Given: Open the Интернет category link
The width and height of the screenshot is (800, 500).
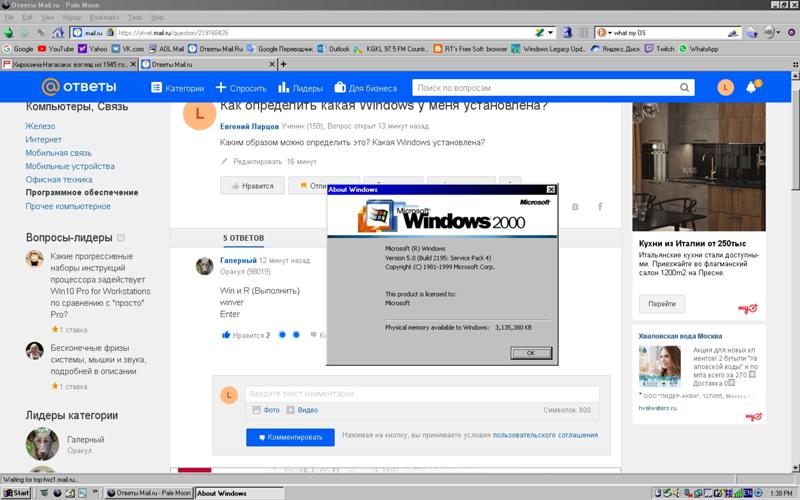Looking at the screenshot, I should [44, 139].
